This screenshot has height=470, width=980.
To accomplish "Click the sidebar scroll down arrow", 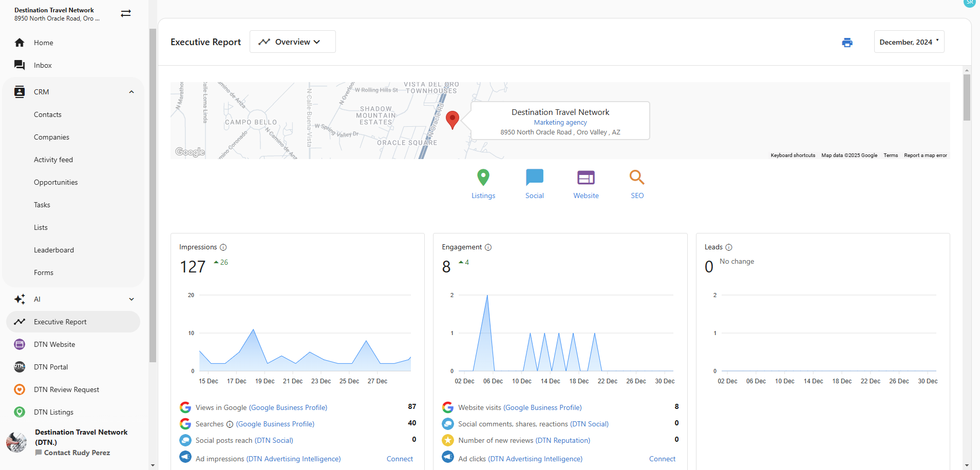I will point(153,465).
